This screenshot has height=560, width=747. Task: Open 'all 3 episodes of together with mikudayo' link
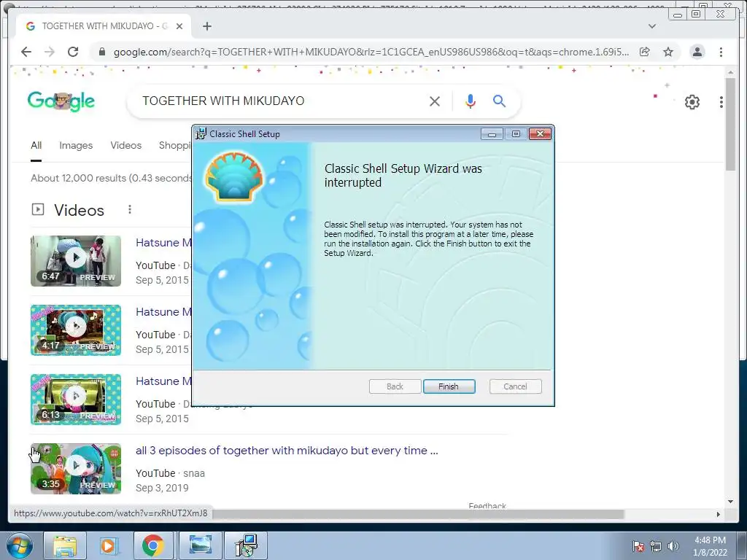[x=287, y=451]
